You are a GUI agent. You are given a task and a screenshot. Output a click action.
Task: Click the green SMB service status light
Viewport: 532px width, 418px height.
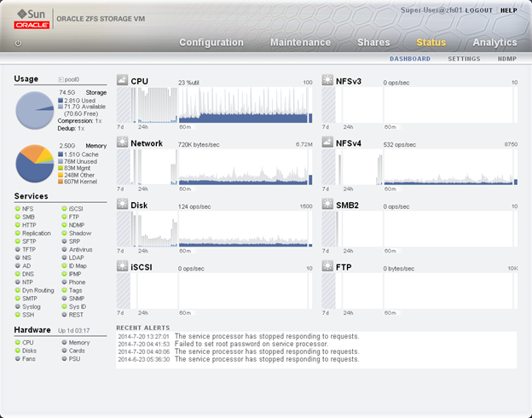click(18, 217)
